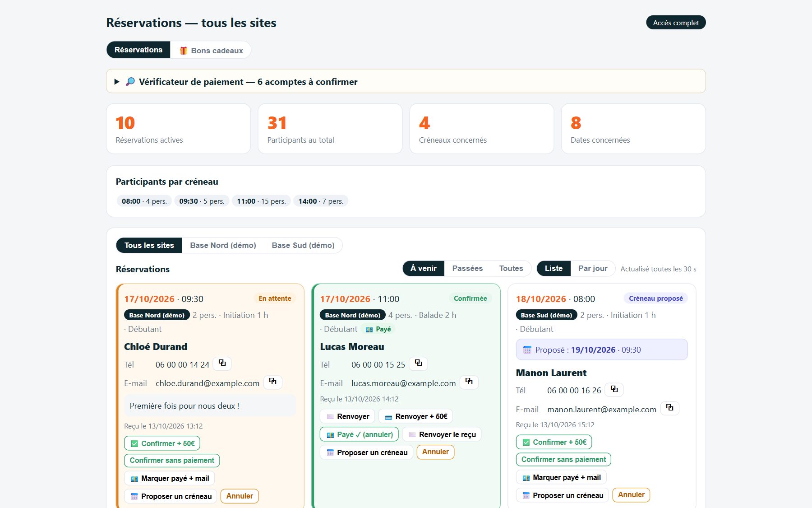Screen dimensions: 812x508
Task: Filter by Base Nord (démo) site
Action: (223, 245)
